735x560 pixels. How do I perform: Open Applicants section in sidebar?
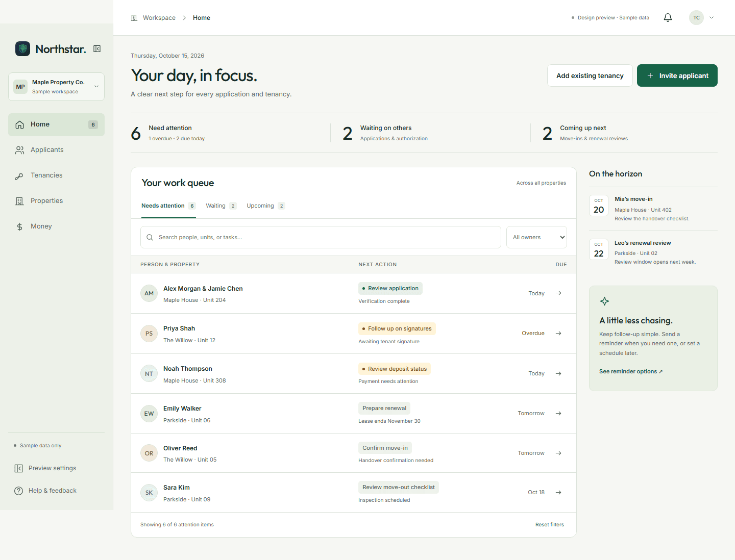click(x=56, y=150)
